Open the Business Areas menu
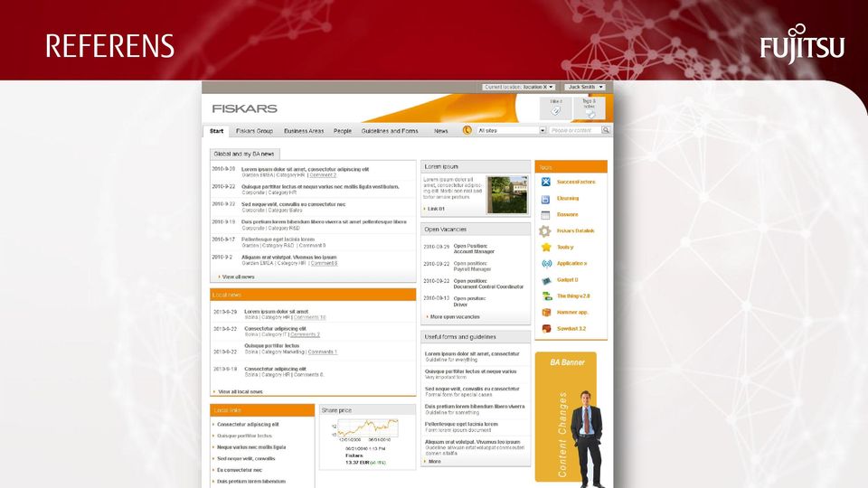This screenshot has height=488, width=868. pyautogui.click(x=304, y=131)
